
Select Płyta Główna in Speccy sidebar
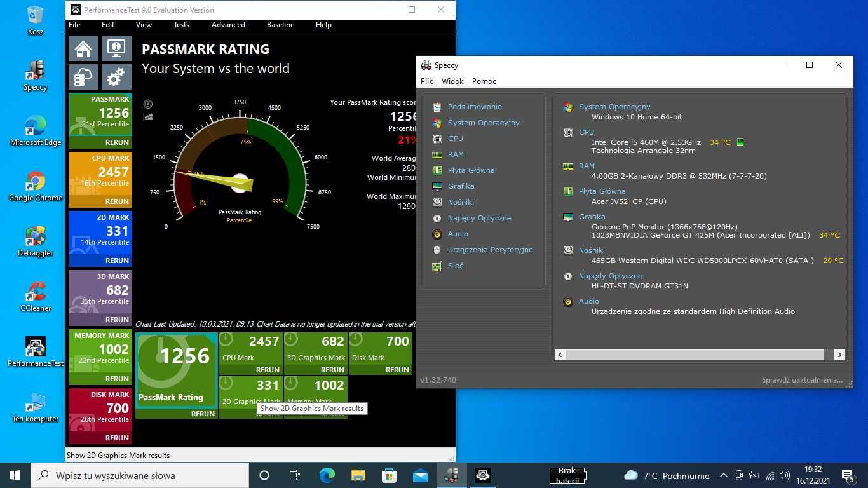471,170
